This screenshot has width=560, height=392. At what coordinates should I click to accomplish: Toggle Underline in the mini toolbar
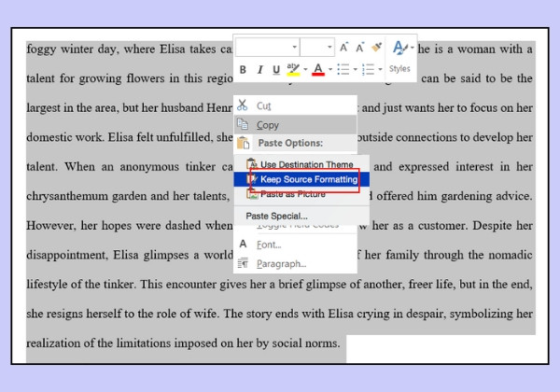click(x=276, y=70)
